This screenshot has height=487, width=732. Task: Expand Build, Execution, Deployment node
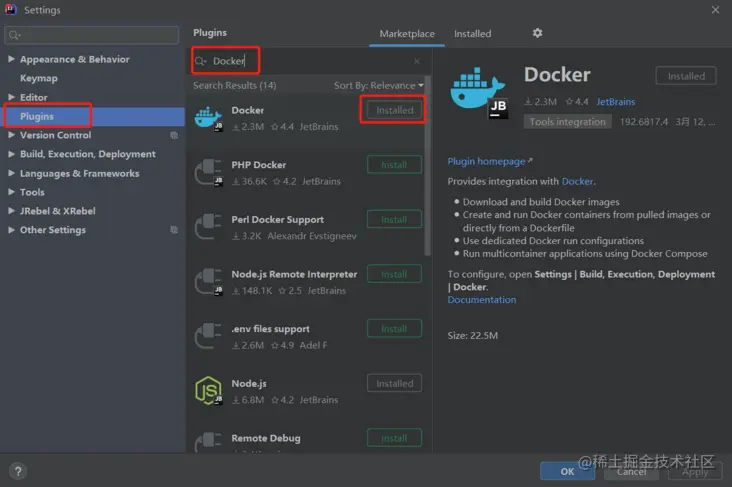coord(11,154)
